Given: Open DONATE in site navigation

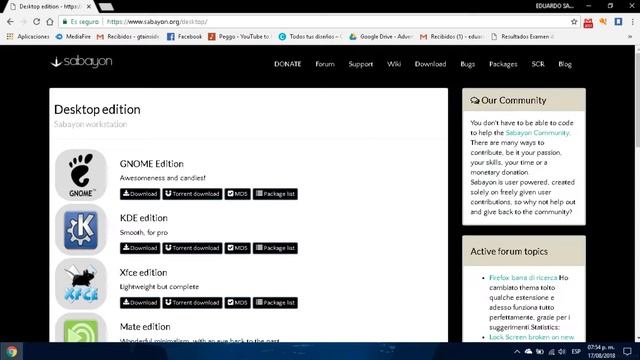Looking at the screenshot, I should [x=287, y=64].
